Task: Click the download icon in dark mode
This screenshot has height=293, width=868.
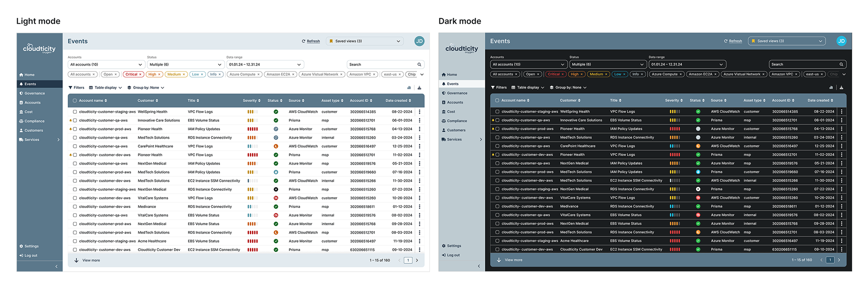Action: click(x=841, y=87)
